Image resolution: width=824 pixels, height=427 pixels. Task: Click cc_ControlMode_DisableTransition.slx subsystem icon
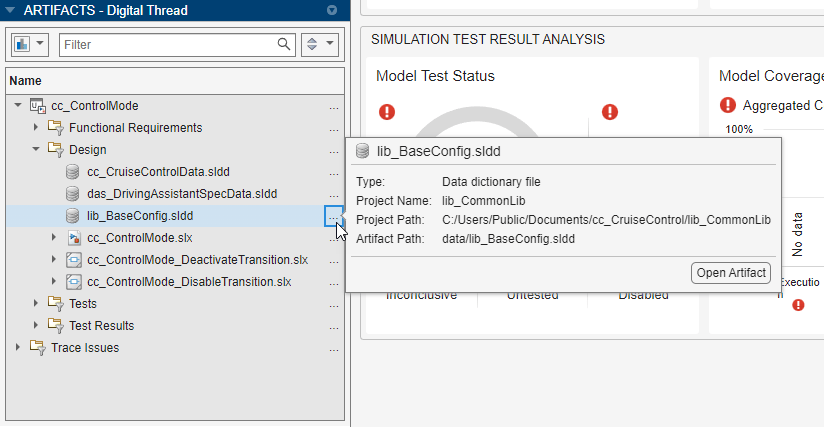point(74,282)
